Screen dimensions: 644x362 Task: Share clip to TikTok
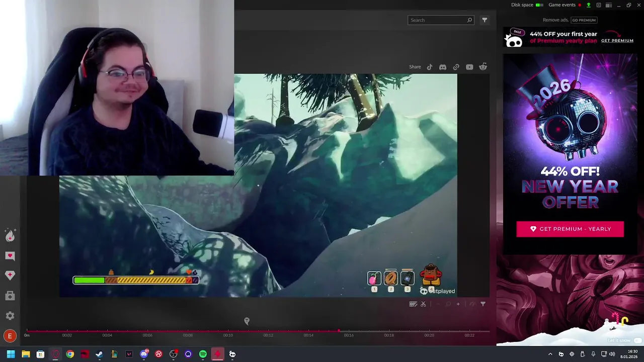click(430, 67)
